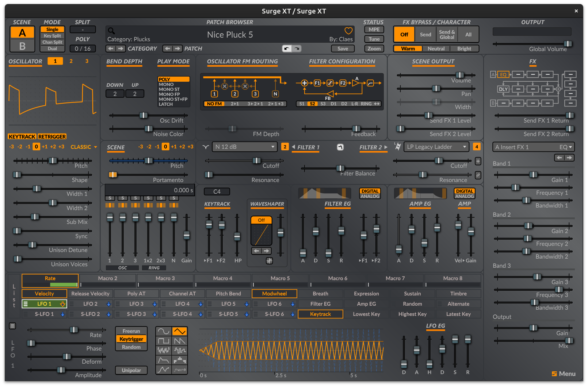Image resolution: width=588 pixels, height=387 pixels.
Task: Undo the last change with the undo arrow
Action: pyautogui.click(x=287, y=49)
